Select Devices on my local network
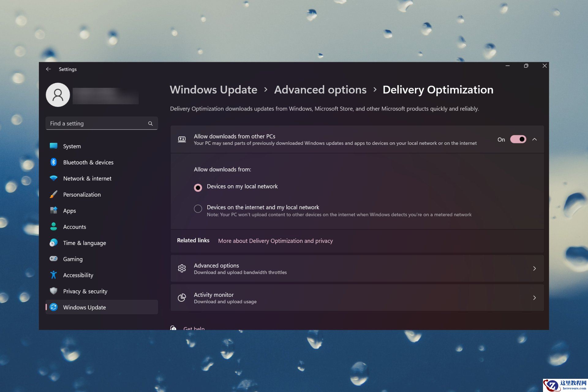Image resolution: width=588 pixels, height=392 pixels. click(198, 187)
